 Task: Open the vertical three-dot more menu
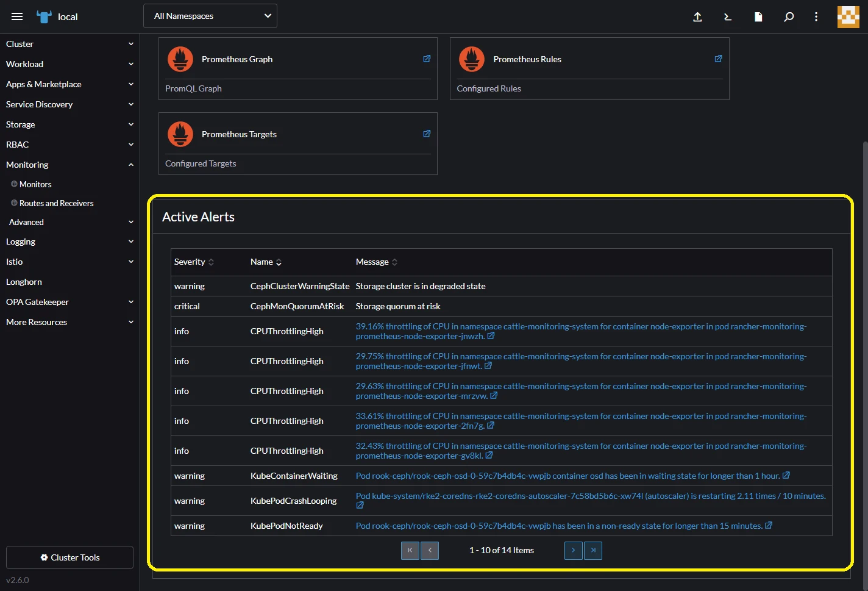(x=816, y=16)
